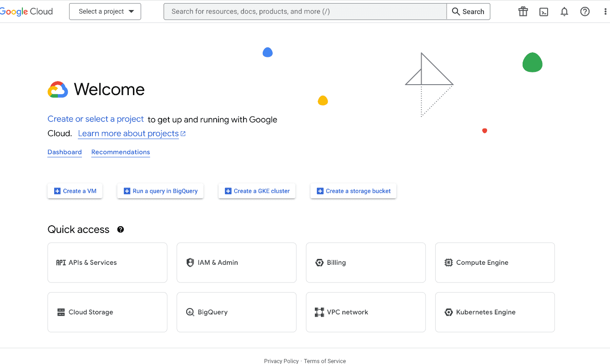Click the Compute Engine chip icon
The image size is (610, 364).
coord(448,263)
